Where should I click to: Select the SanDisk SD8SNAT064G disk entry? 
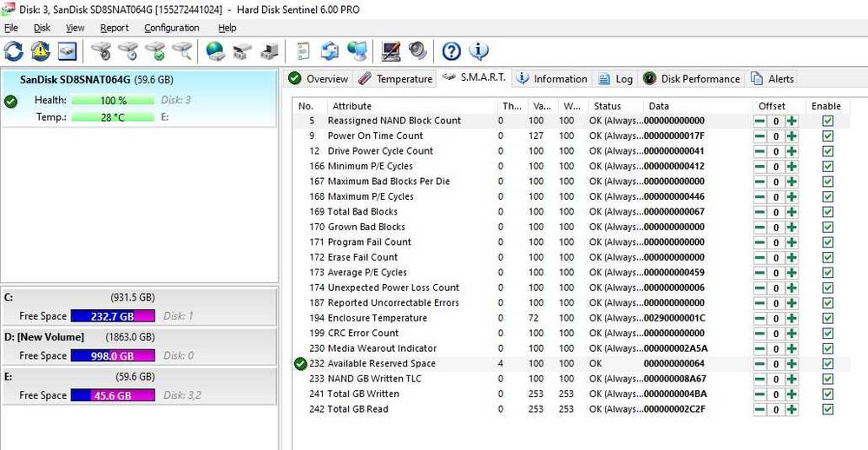click(139, 99)
